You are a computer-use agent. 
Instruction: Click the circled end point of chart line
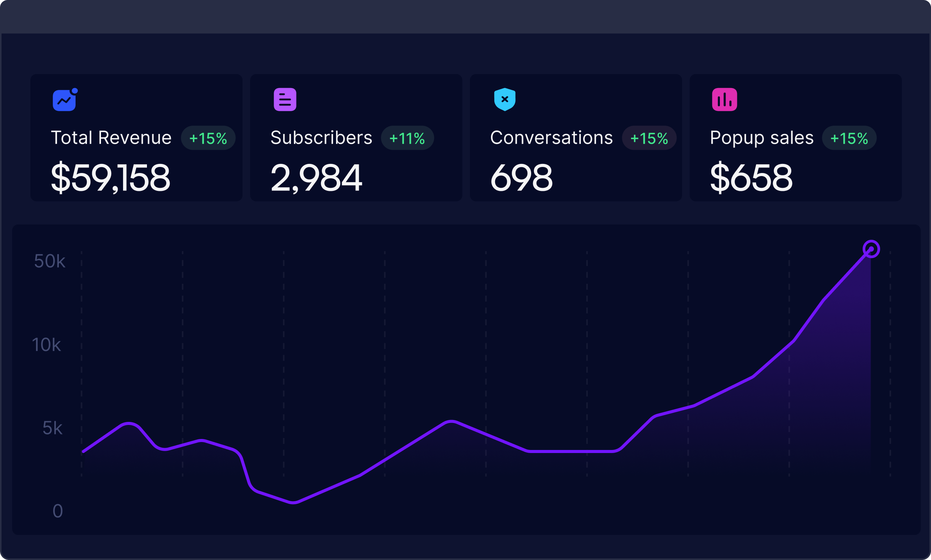coord(871,249)
